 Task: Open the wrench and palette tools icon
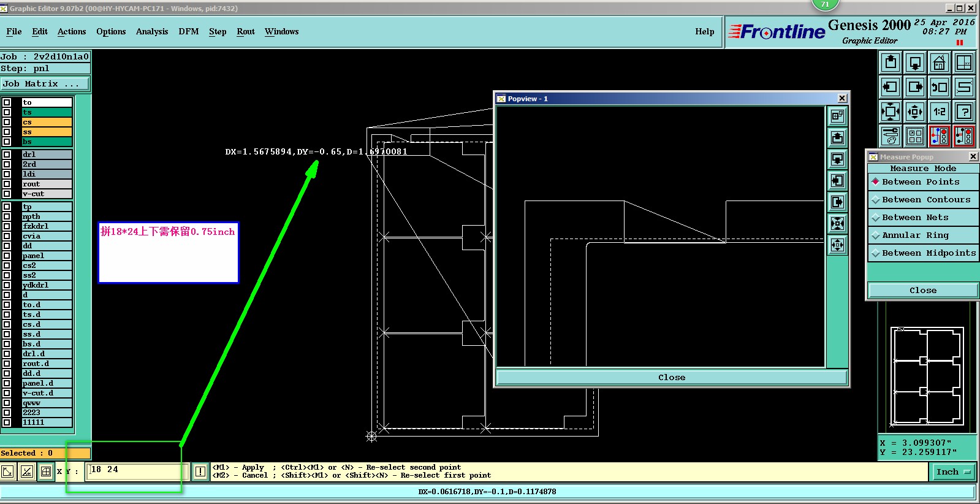pos(891,136)
